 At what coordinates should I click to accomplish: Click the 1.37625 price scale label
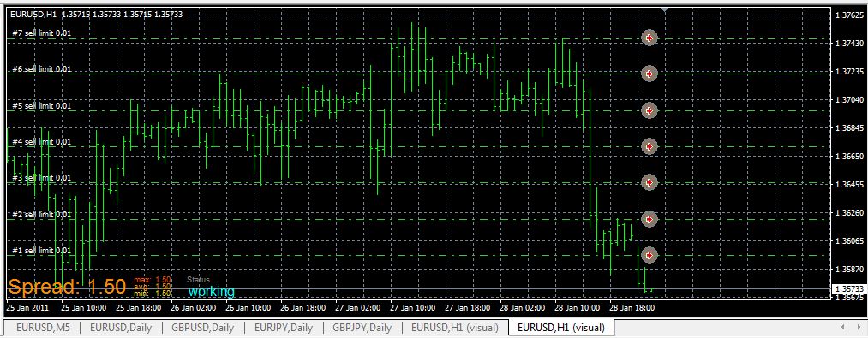pyautogui.click(x=848, y=15)
